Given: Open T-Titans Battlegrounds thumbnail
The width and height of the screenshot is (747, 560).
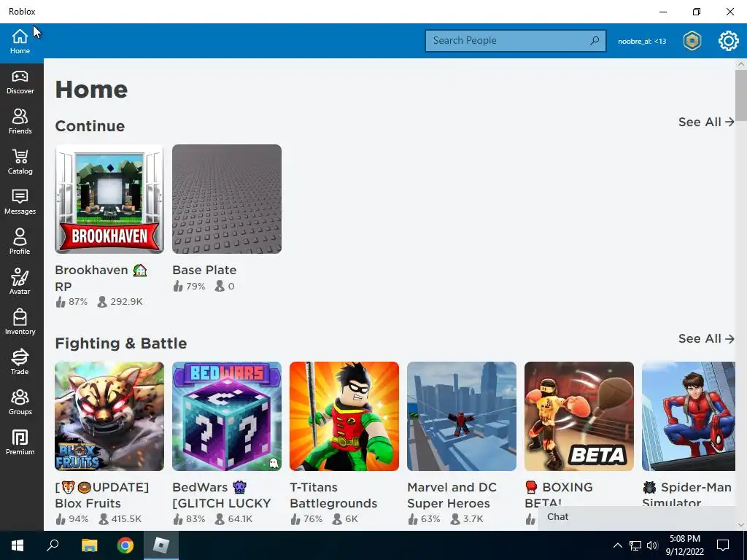Looking at the screenshot, I should click(344, 416).
